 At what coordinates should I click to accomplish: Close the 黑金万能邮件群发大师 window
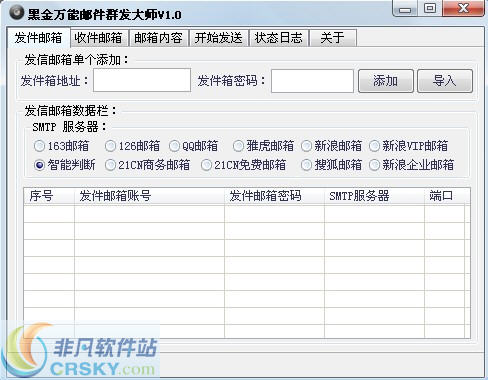click(463, 8)
